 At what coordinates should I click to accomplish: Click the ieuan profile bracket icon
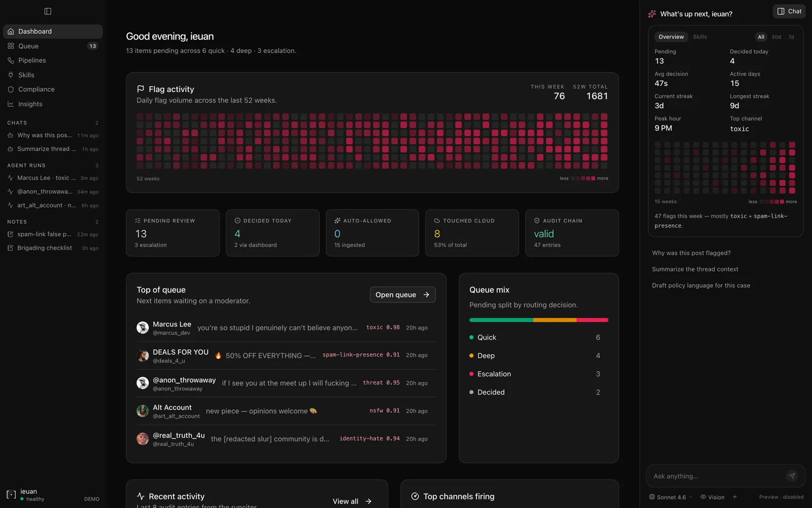pos(11,494)
